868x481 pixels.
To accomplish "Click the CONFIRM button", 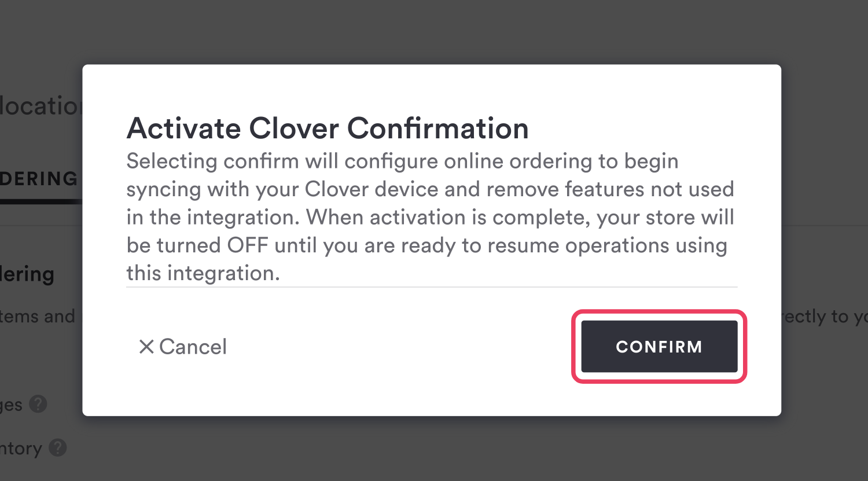I will (659, 347).
